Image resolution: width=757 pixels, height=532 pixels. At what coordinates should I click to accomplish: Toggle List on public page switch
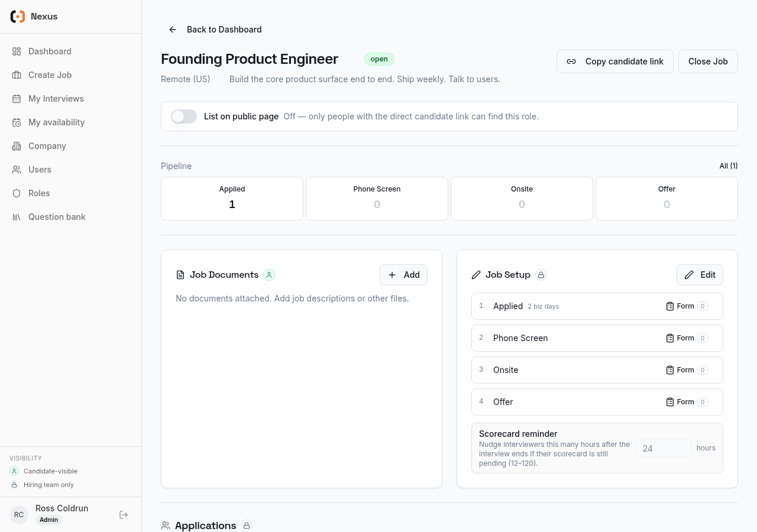click(184, 116)
